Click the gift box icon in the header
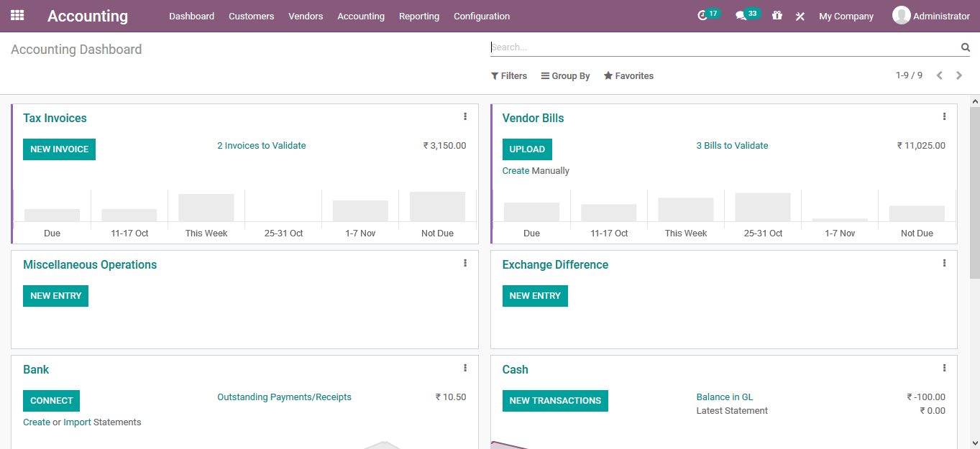 777,15
